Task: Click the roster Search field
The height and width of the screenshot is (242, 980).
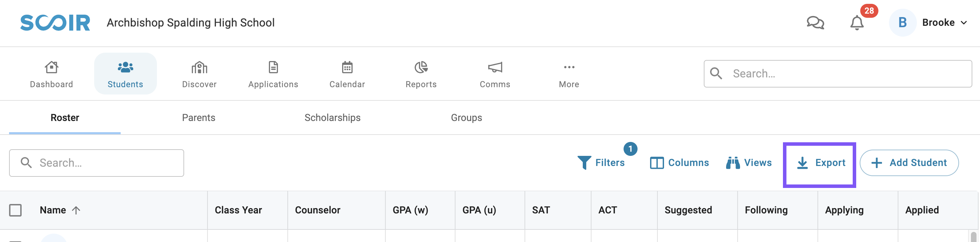Action: pos(97,163)
